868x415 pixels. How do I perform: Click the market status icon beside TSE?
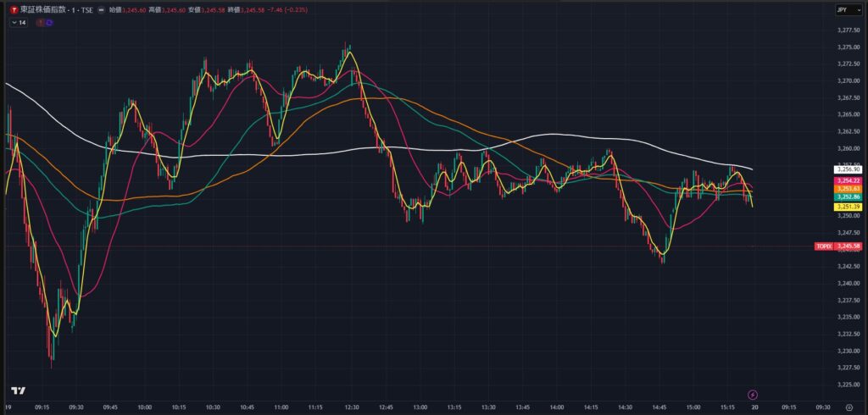pos(102,10)
